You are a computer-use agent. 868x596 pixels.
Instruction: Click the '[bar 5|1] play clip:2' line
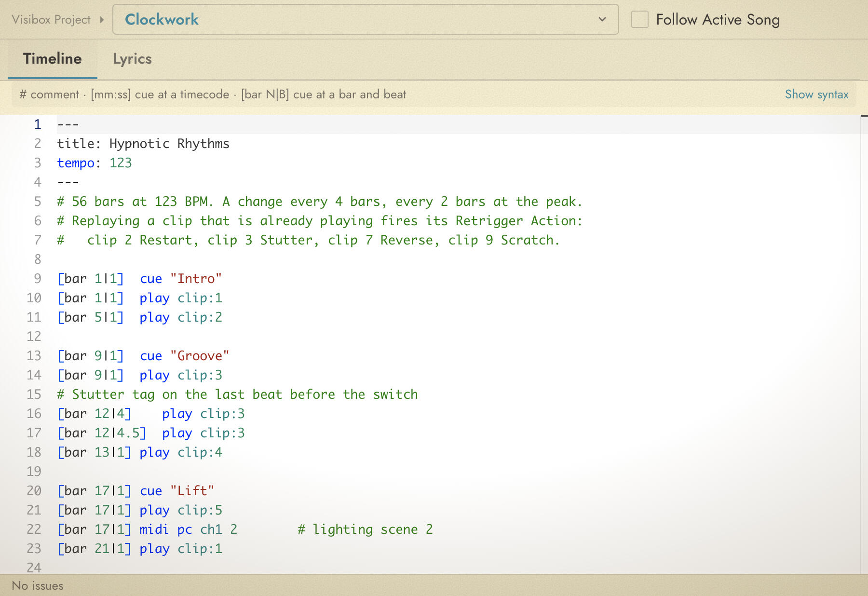[140, 317]
